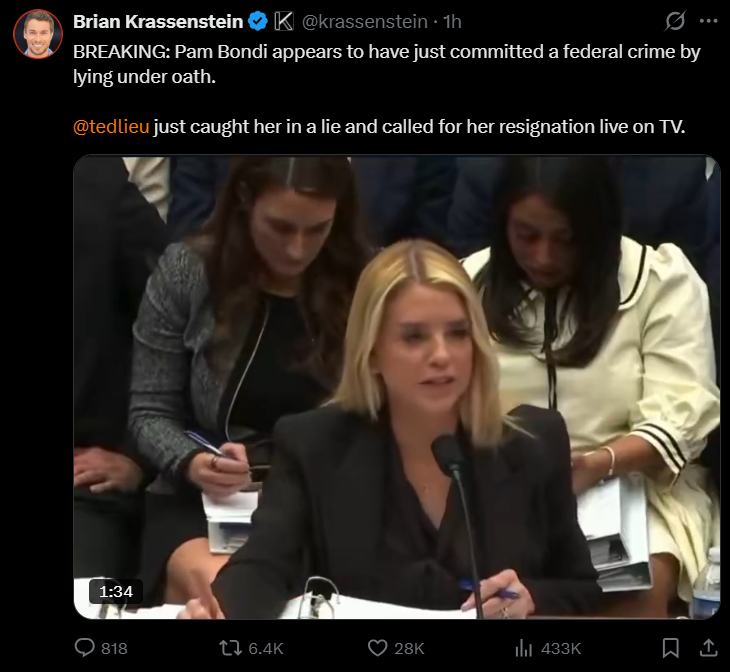
Task: Open the 1h timestamp link
Action: pos(452,21)
